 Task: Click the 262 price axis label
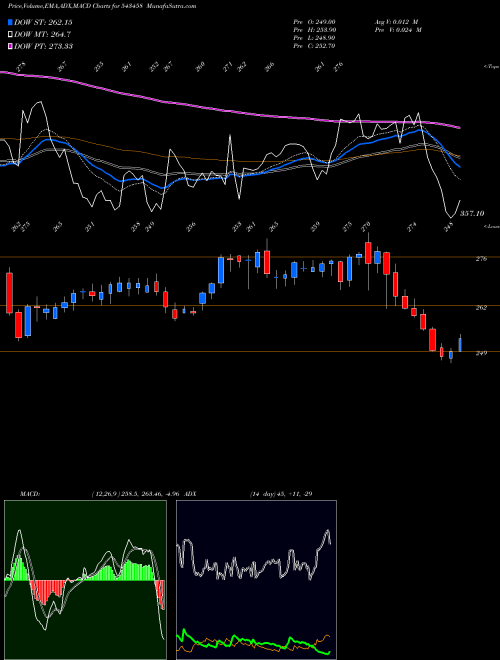(x=481, y=308)
